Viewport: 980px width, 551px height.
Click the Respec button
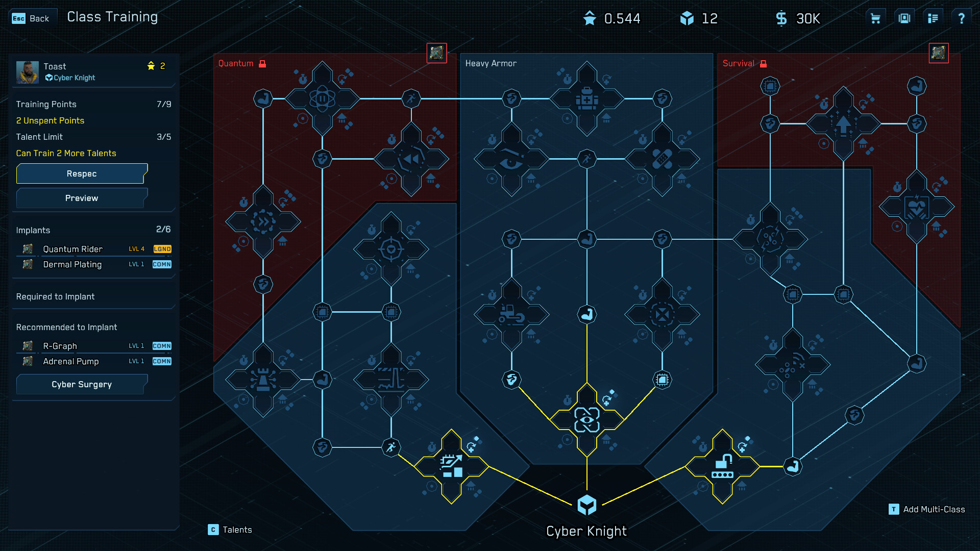(81, 173)
